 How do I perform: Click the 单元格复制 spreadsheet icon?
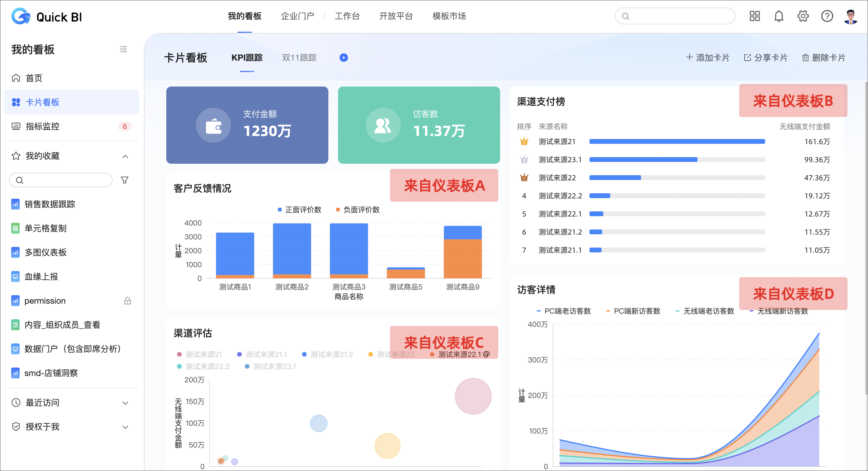(15, 228)
